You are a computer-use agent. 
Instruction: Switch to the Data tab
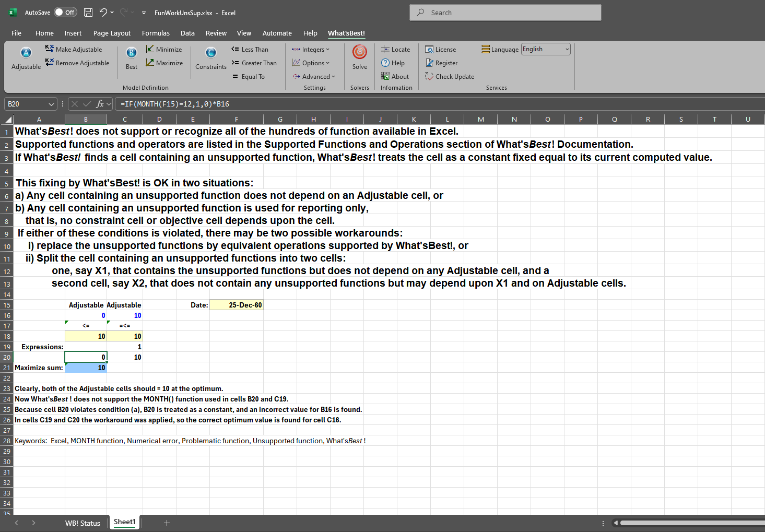point(187,33)
